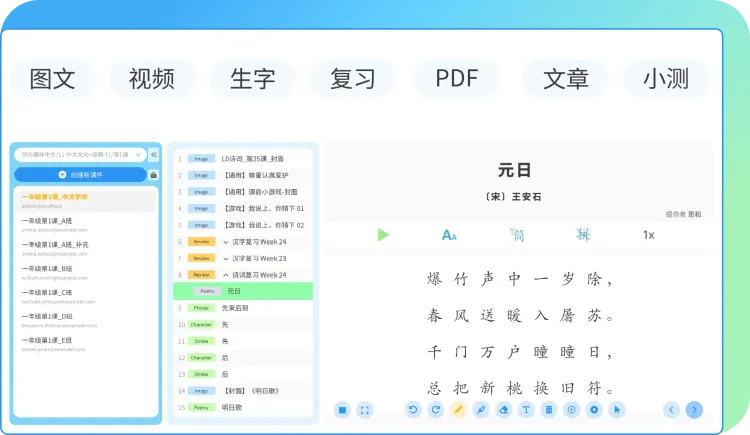The height and width of the screenshot is (435, 750).
Task: Click poem line 总把新桃换旧符
Action: click(x=519, y=388)
